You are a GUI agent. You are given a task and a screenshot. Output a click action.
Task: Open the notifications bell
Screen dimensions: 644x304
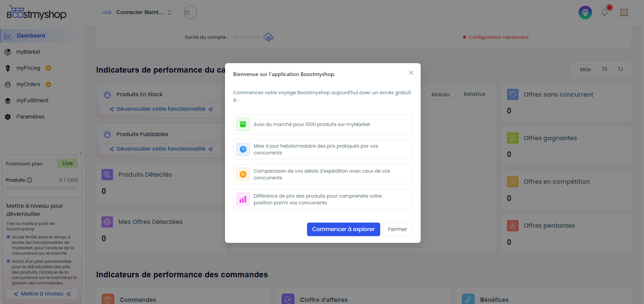[x=605, y=12]
